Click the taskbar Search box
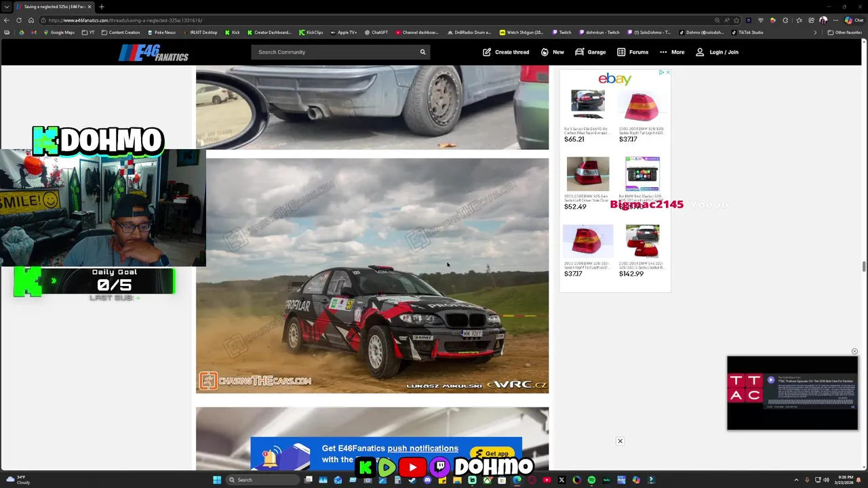The image size is (868, 488). 262,480
